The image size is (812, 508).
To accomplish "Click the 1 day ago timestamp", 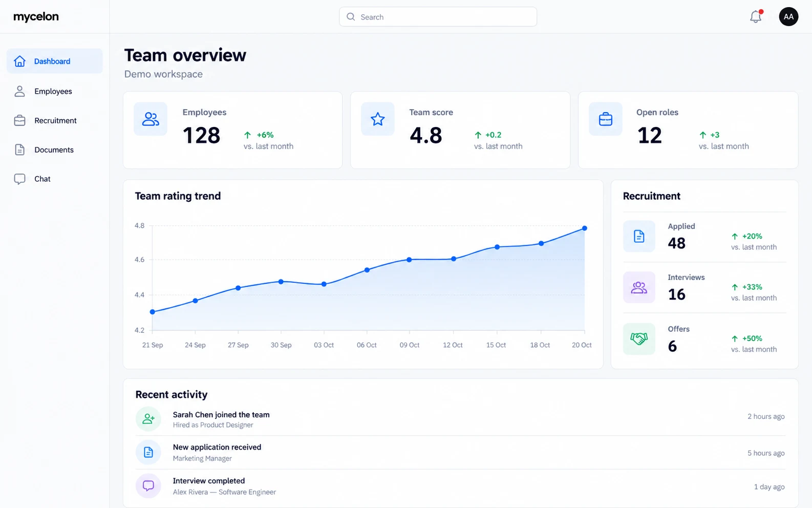I will point(769,487).
